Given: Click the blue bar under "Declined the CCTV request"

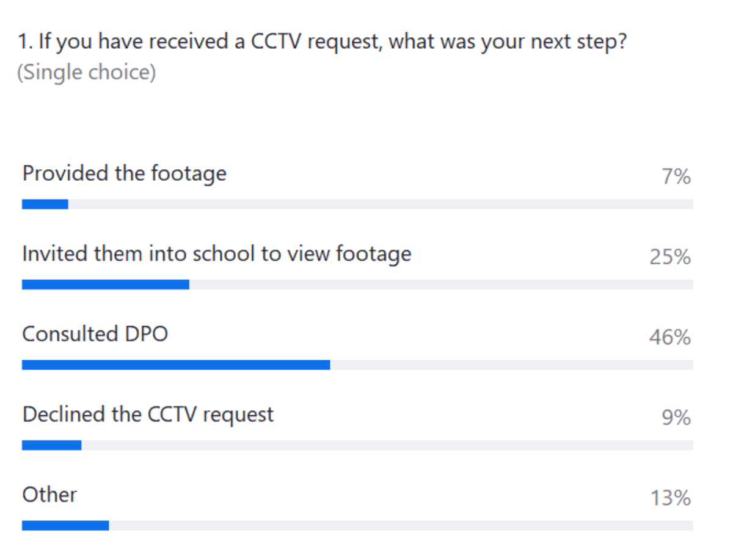Looking at the screenshot, I should [x=52, y=445].
